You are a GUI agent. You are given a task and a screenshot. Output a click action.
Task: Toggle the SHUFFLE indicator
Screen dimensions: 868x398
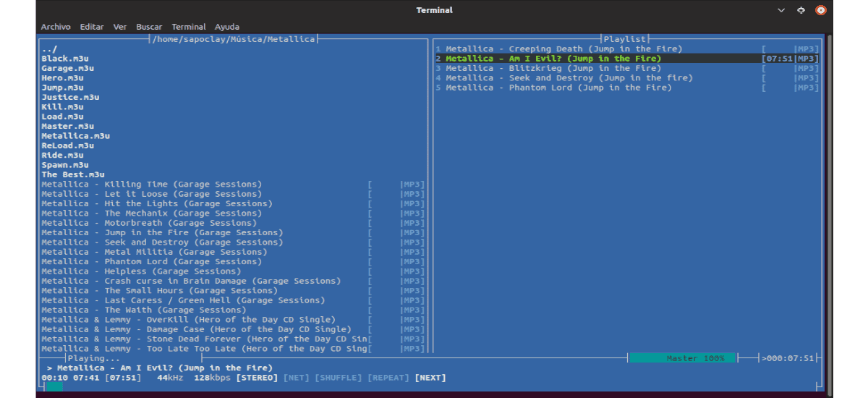click(338, 378)
